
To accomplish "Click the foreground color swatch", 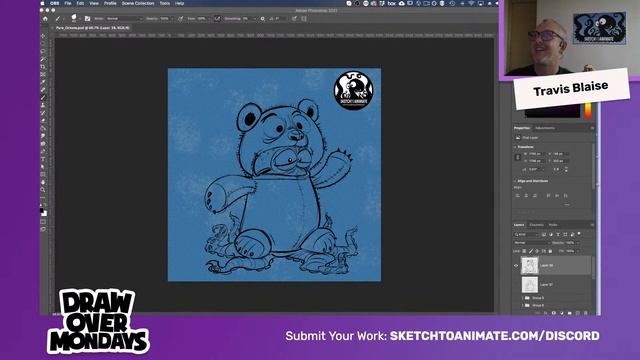I will coord(42,211).
